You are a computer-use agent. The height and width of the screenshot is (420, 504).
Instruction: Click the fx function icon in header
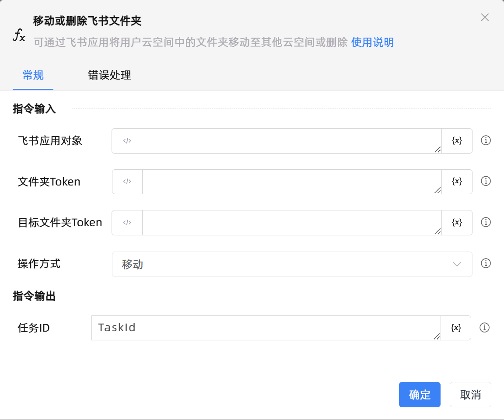click(x=19, y=35)
